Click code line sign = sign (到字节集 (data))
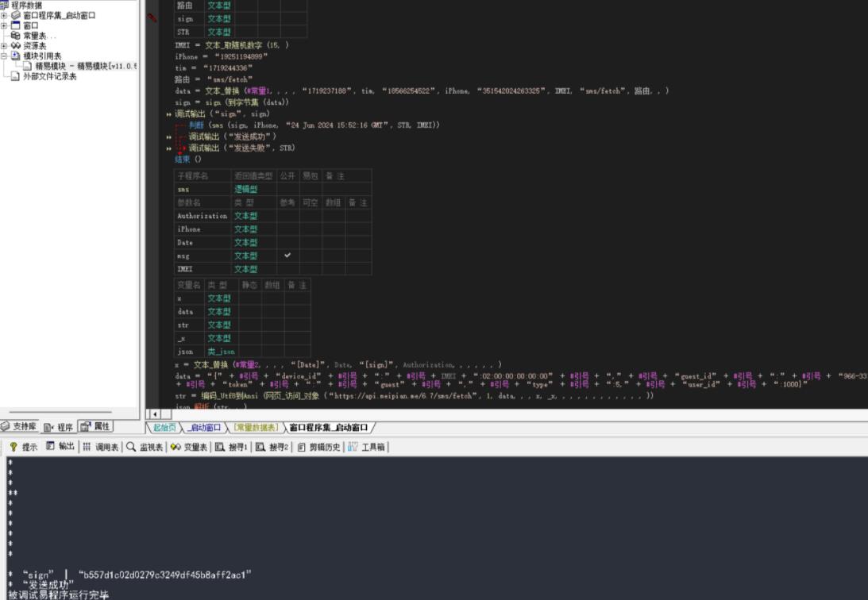The image size is (868, 600). pyautogui.click(x=232, y=102)
